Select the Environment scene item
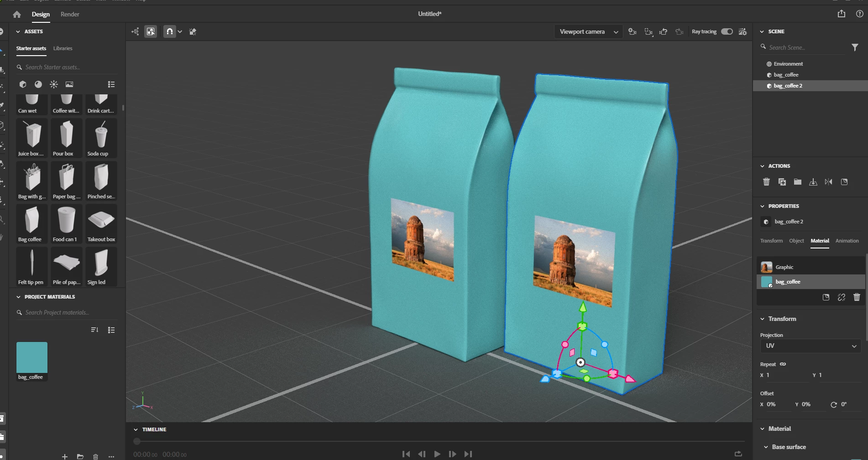Viewport: 868px width, 460px height. pos(810,64)
